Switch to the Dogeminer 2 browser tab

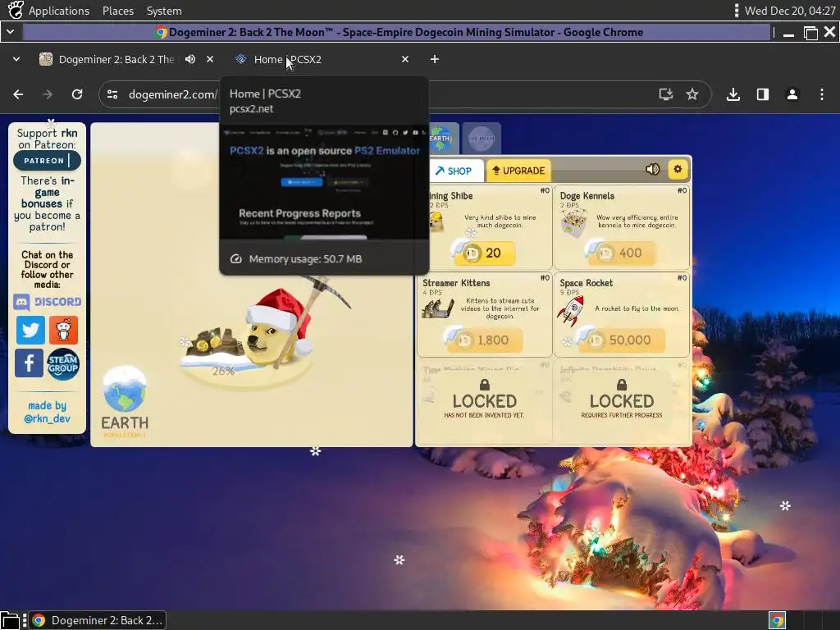pos(116,59)
